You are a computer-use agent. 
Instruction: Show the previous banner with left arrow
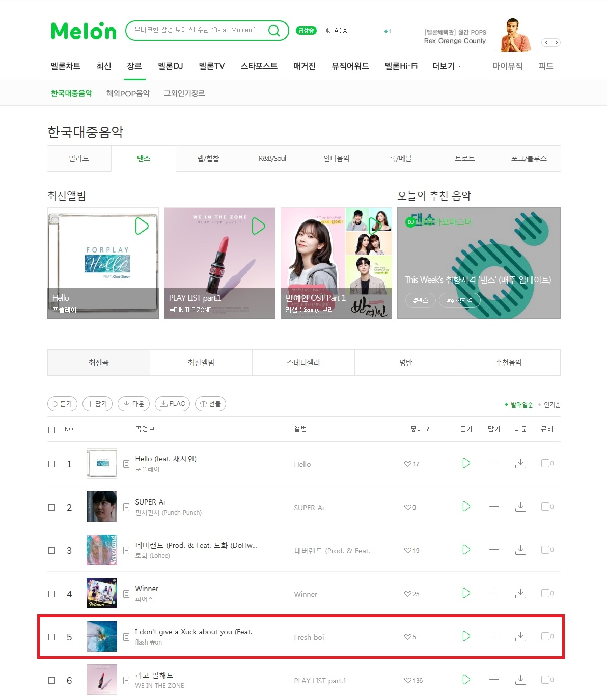pyautogui.click(x=546, y=43)
